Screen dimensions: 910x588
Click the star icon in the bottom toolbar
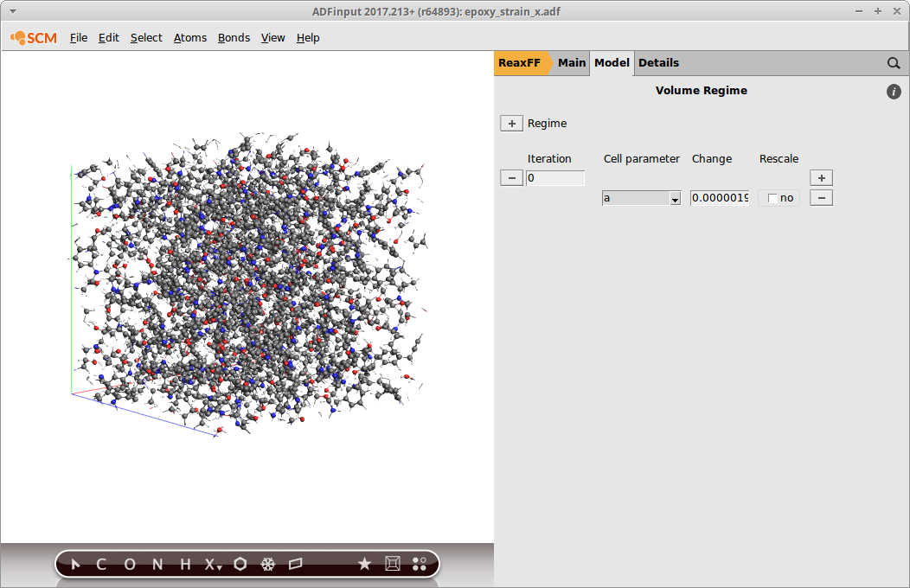(364, 565)
